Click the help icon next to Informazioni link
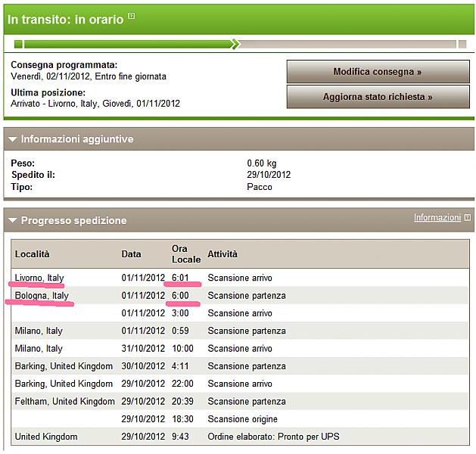The height and width of the screenshot is (454, 476). (468, 218)
